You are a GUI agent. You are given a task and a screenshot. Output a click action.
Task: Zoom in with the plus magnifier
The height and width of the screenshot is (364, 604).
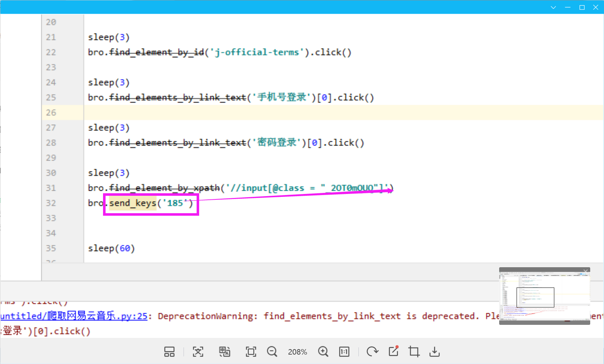click(323, 352)
